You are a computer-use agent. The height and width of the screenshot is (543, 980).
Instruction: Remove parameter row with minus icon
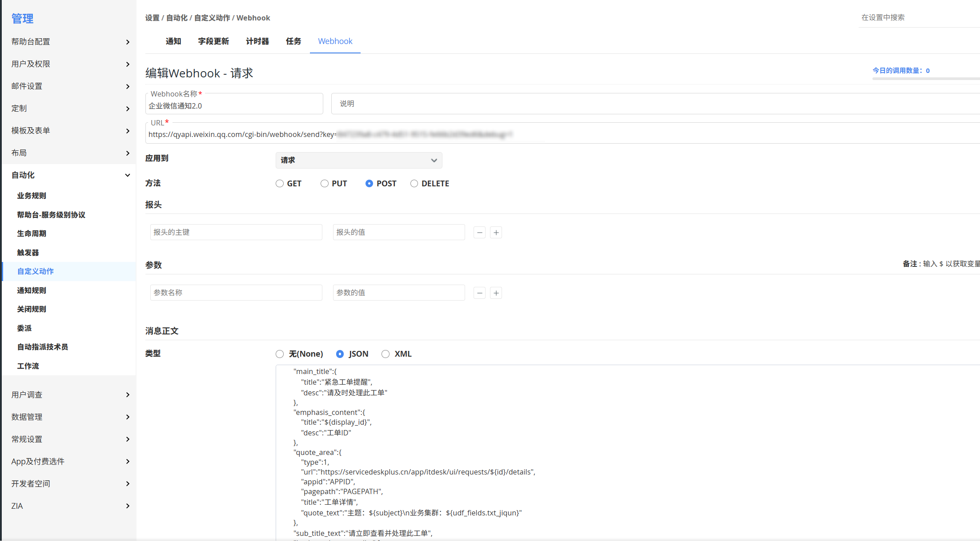pyautogui.click(x=479, y=293)
